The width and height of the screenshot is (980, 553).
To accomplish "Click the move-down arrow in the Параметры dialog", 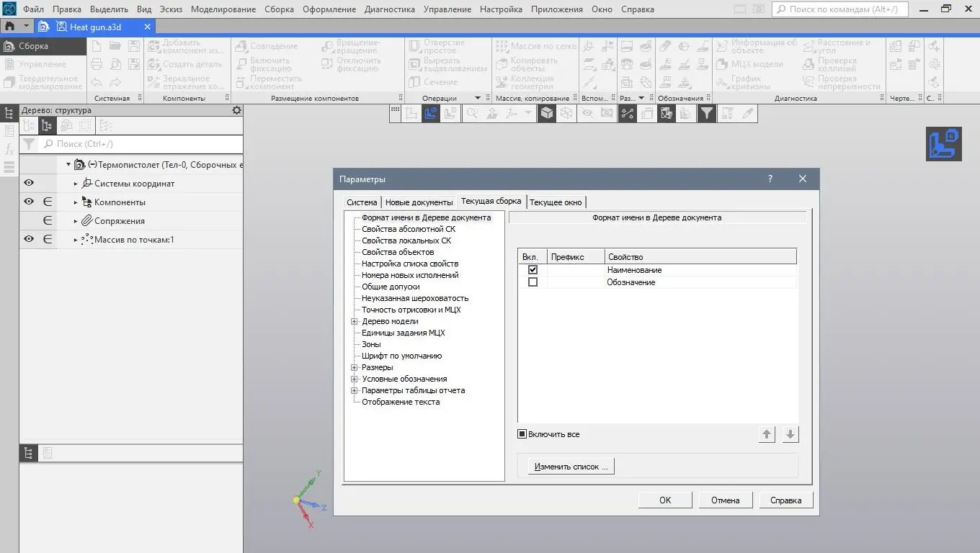I will coord(790,434).
